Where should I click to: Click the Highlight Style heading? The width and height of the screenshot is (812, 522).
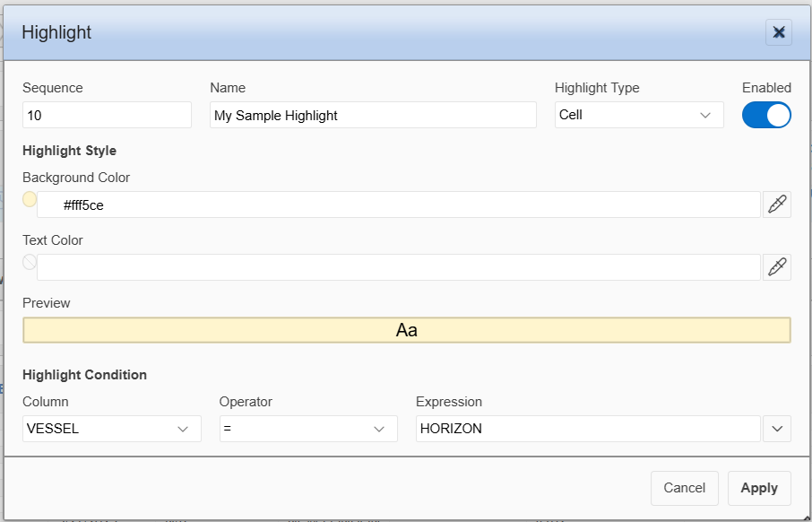click(69, 151)
